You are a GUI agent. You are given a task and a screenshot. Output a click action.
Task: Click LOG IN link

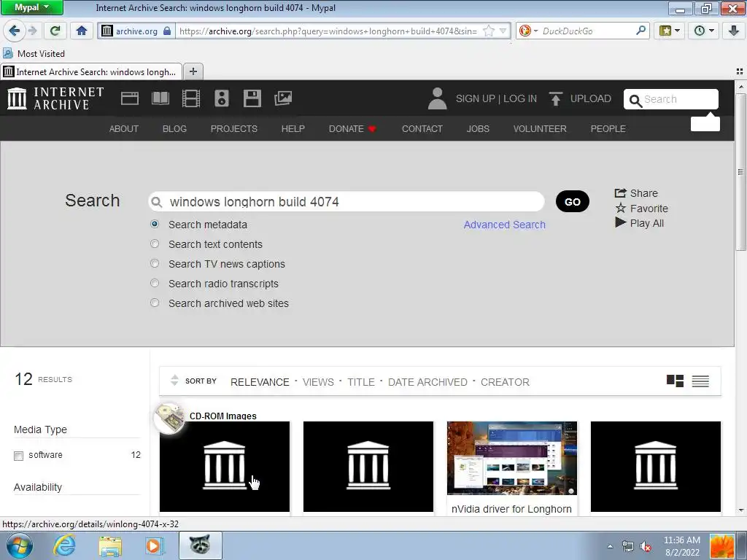520,98
